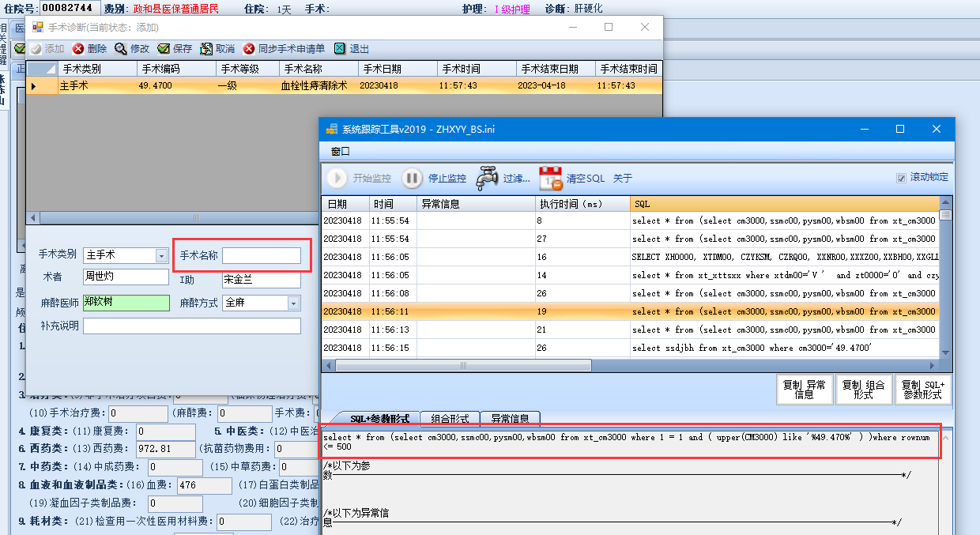Click the trace grid vertical scrollbar

pyautogui.click(x=945, y=277)
